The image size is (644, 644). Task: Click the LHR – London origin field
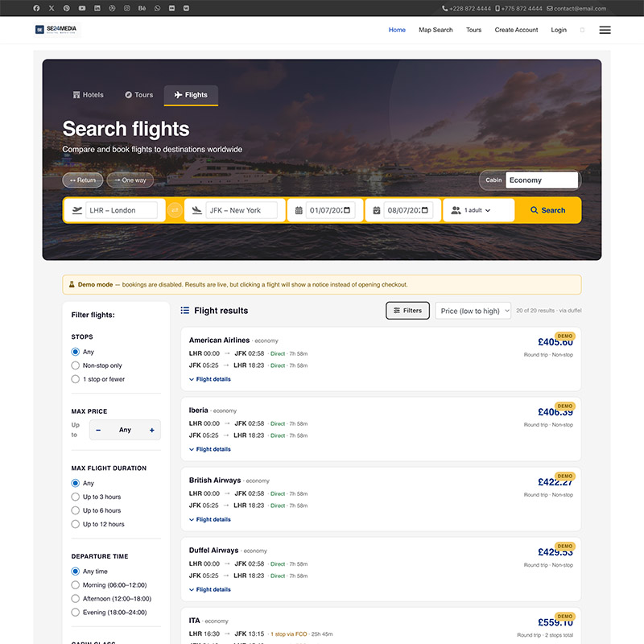coord(122,210)
